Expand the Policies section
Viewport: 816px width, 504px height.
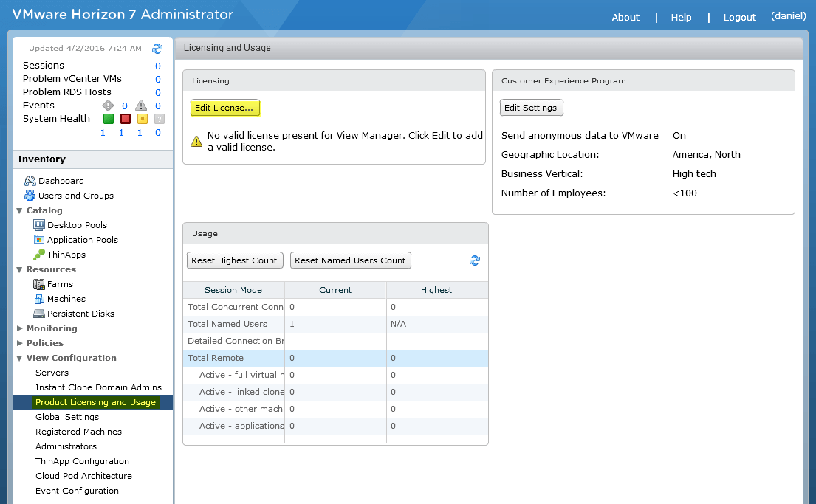(x=19, y=342)
